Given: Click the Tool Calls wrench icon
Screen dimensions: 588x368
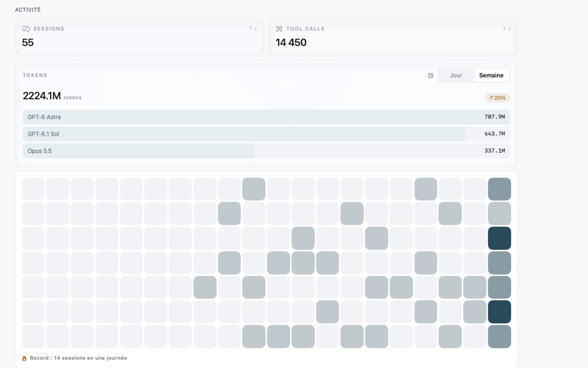Looking at the screenshot, I should click(x=279, y=29).
